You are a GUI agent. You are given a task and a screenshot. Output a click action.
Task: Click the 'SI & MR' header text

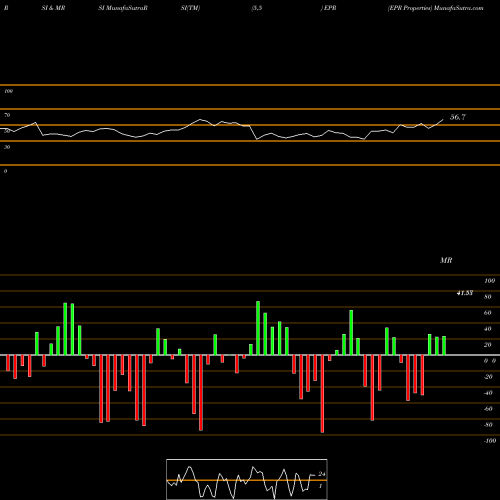pyautogui.click(x=53, y=8)
